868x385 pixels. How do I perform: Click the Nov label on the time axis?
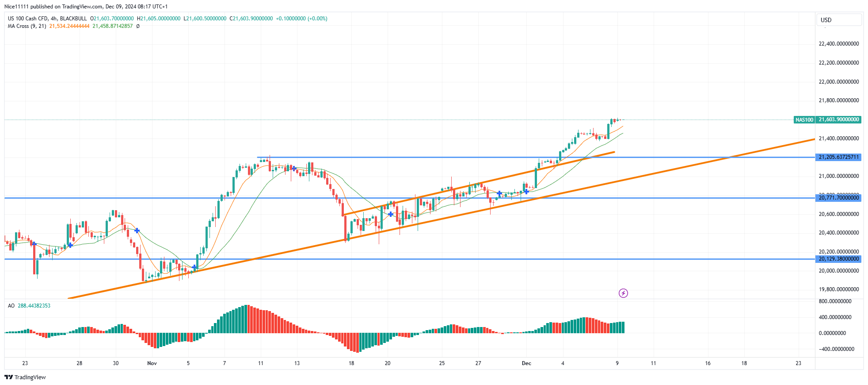(x=152, y=363)
